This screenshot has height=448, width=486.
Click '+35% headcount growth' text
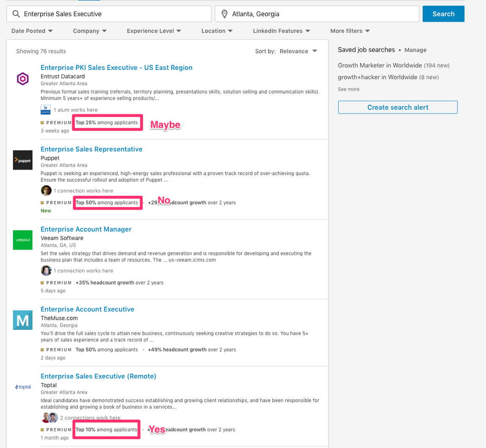coord(105,283)
